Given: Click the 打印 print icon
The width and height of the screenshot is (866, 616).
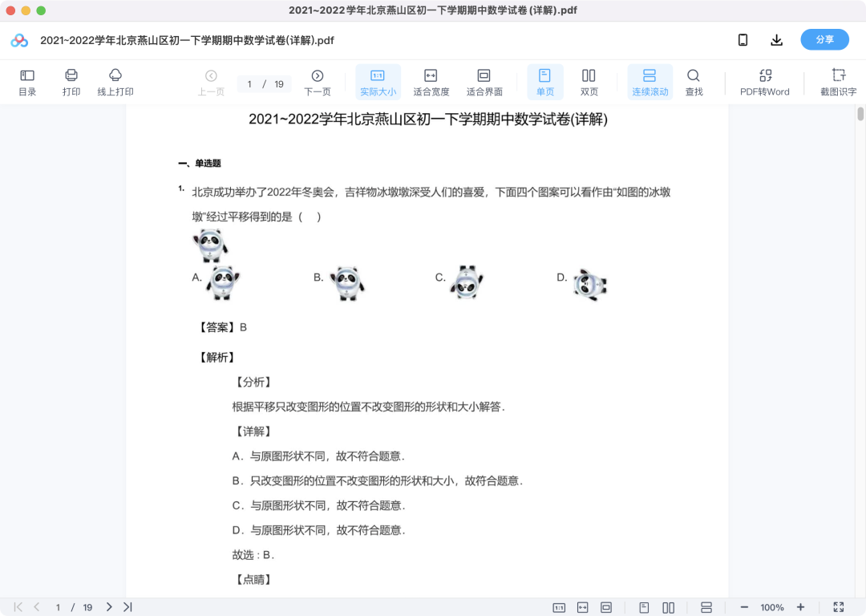Looking at the screenshot, I should 71,83.
